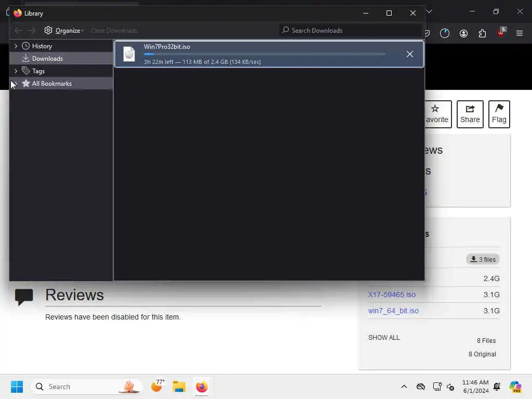Open Copilot preview icon in taskbar
This screenshot has height=399, width=532.
point(515,387)
